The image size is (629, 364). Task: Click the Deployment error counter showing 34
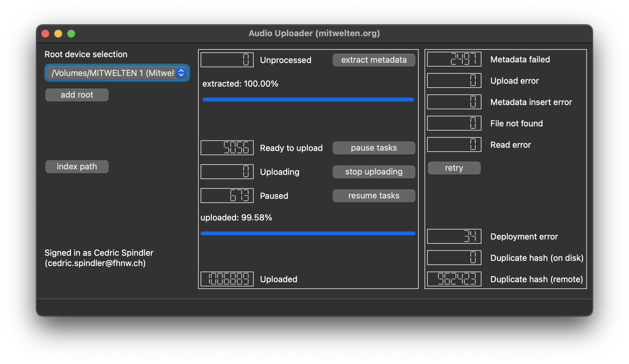click(454, 236)
